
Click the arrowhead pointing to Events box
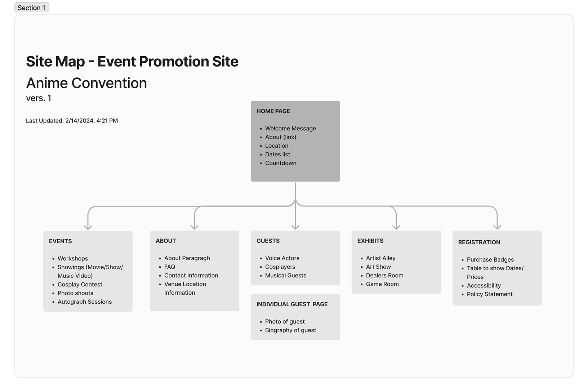[x=88, y=227]
